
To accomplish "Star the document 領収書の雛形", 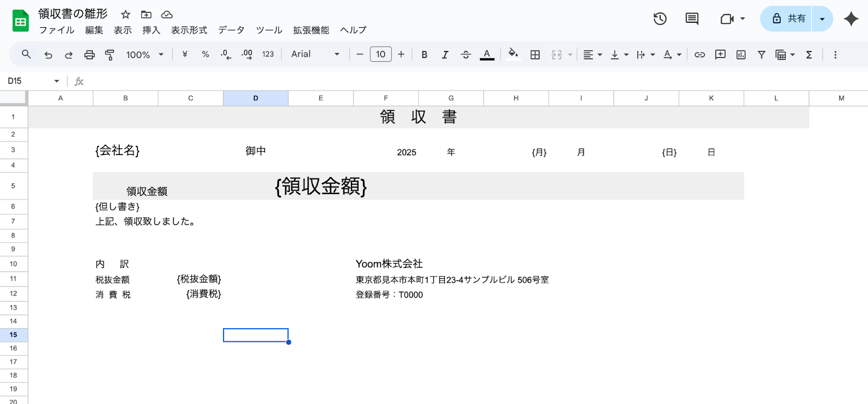I will coord(125,15).
